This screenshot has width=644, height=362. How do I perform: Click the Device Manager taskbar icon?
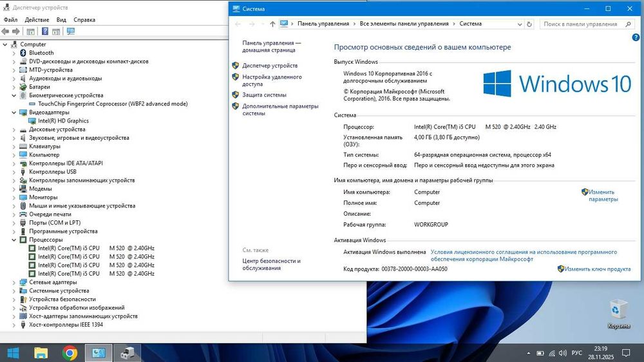[128, 353]
